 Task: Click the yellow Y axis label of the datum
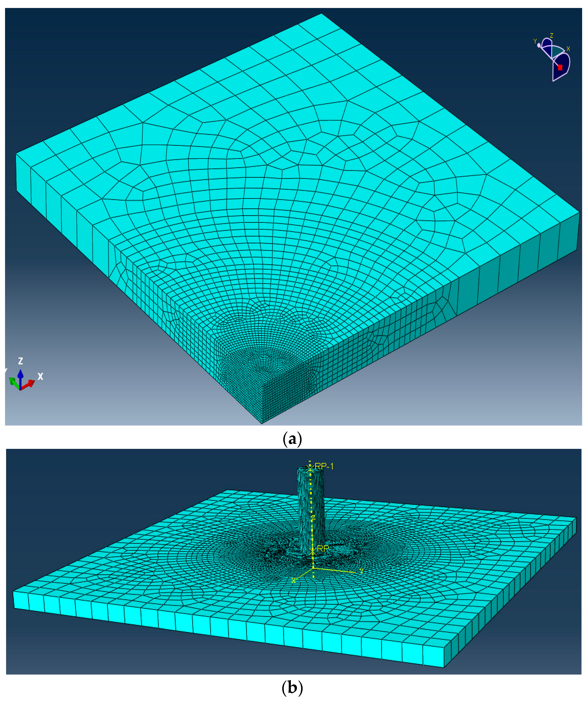(x=361, y=571)
